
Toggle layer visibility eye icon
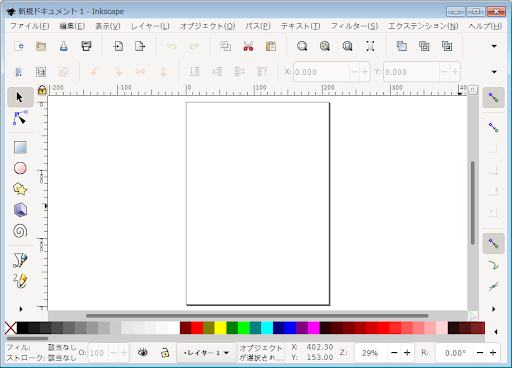coord(143,352)
